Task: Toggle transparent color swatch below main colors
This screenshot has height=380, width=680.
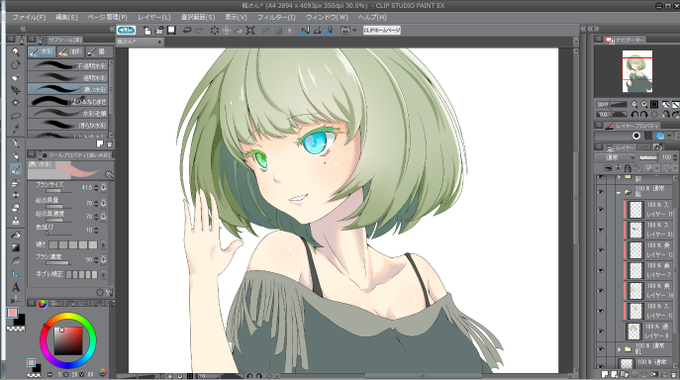Action: tap(16, 329)
